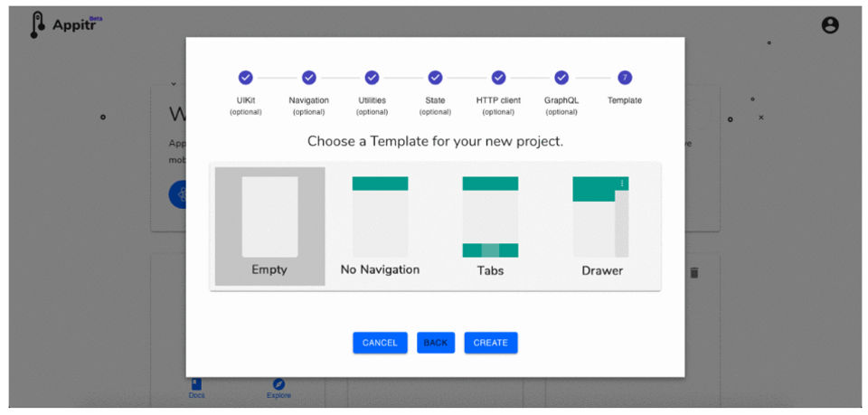The image size is (868, 415).
Task: Click the Template step number 7 circle
Action: point(625,78)
